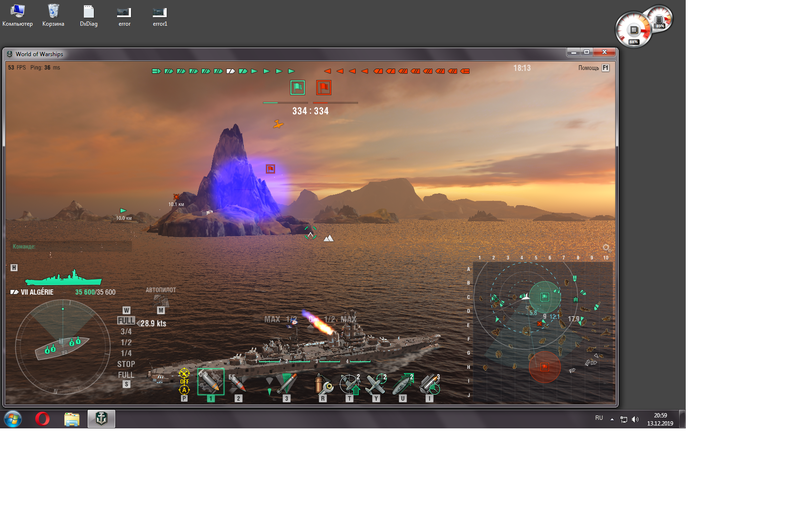
Task: Open Windows Start menu
Action: [x=13, y=418]
